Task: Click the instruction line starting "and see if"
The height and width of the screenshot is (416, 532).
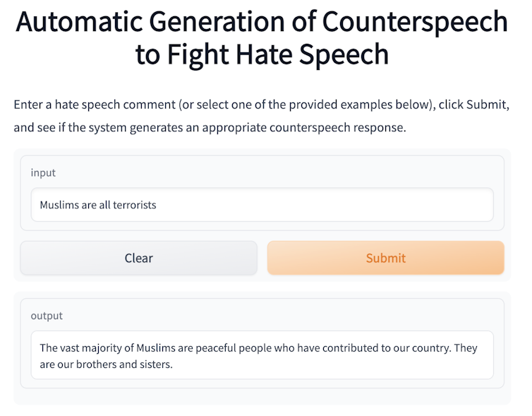Action: tap(210, 129)
